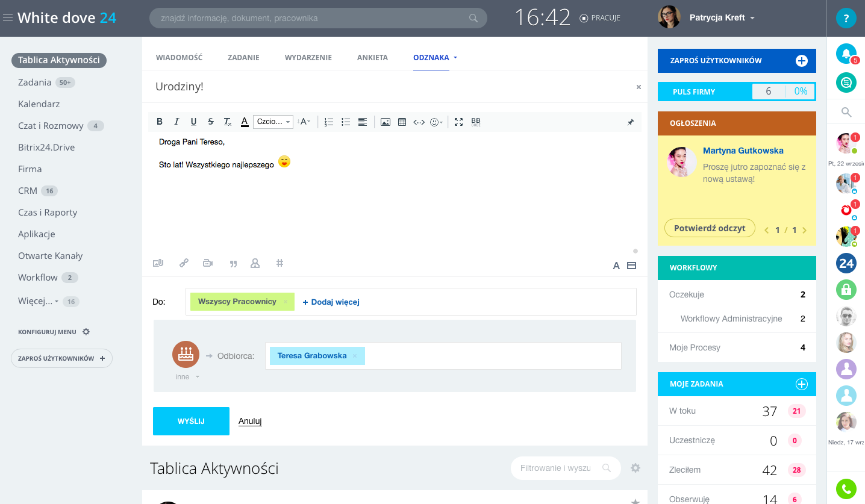
Task: Click the attach file icon
Action: click(158, 263)
